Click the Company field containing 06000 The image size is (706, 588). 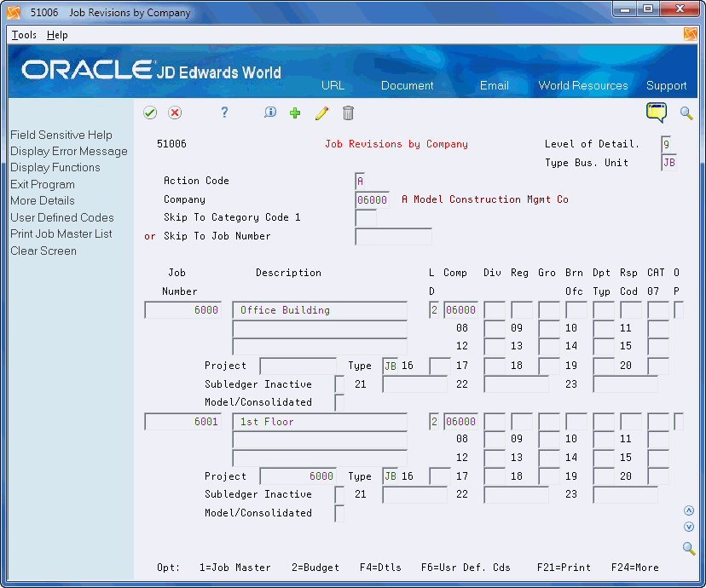(x=372, y=199)
